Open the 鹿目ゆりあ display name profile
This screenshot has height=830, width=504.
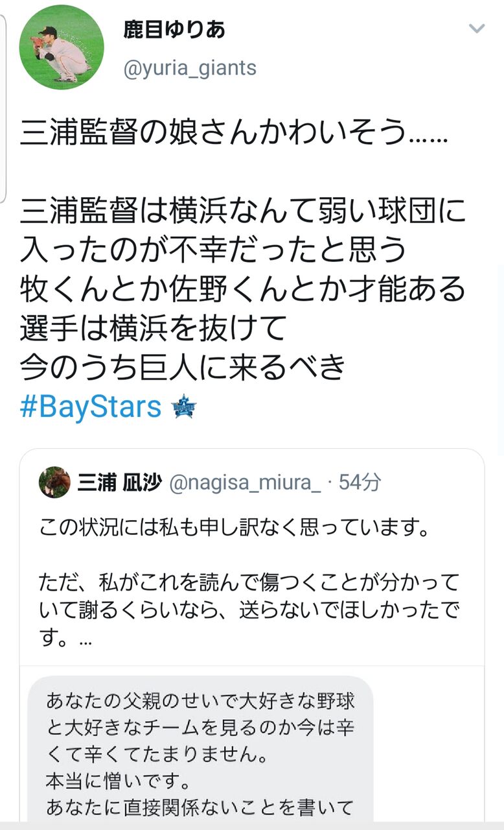click(x=174, y=30)
